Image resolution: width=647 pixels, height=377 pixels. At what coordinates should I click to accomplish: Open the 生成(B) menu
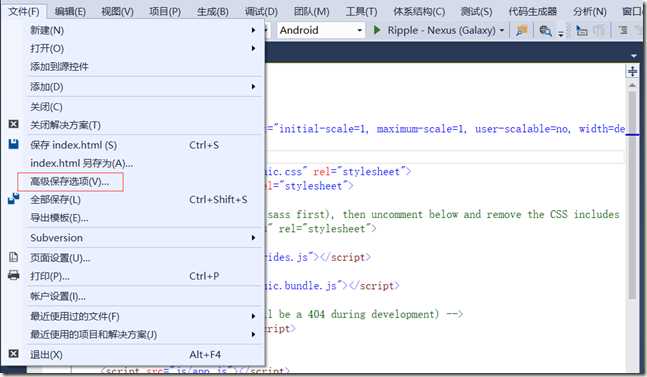click(x=213, y=11)
